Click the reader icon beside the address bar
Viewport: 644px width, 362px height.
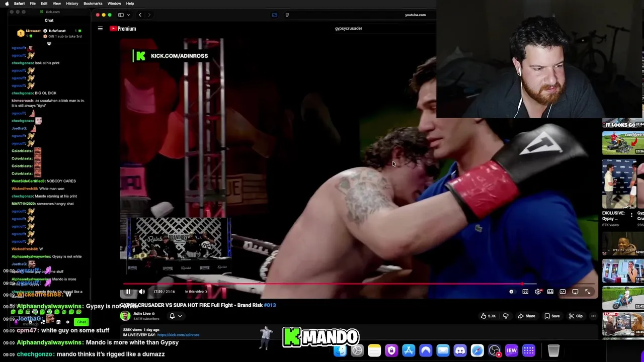point(287,15)
